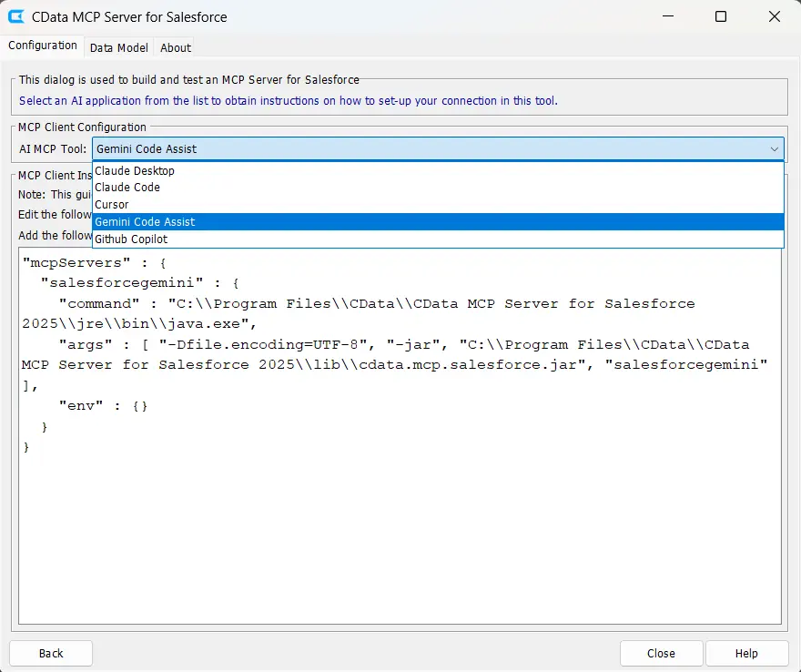
Task: Choose Github Copilot from the dropdown
Action: click(131, 239)
